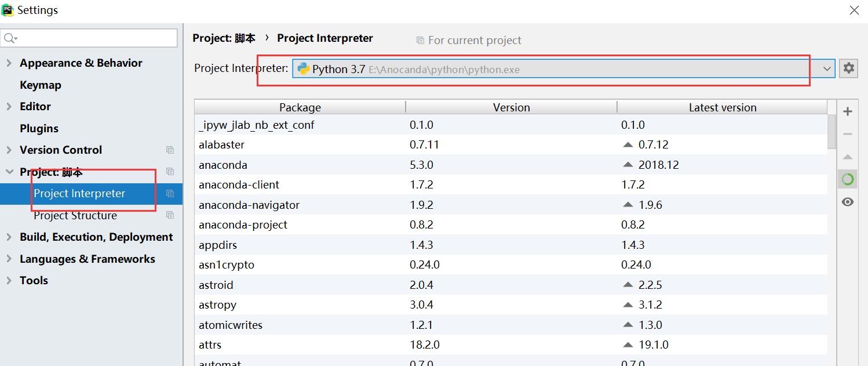Click upgrade arrow next to astropy 3.1.2
The height and width of the screenshot is (366, 868).
click(x=628, y=305)
